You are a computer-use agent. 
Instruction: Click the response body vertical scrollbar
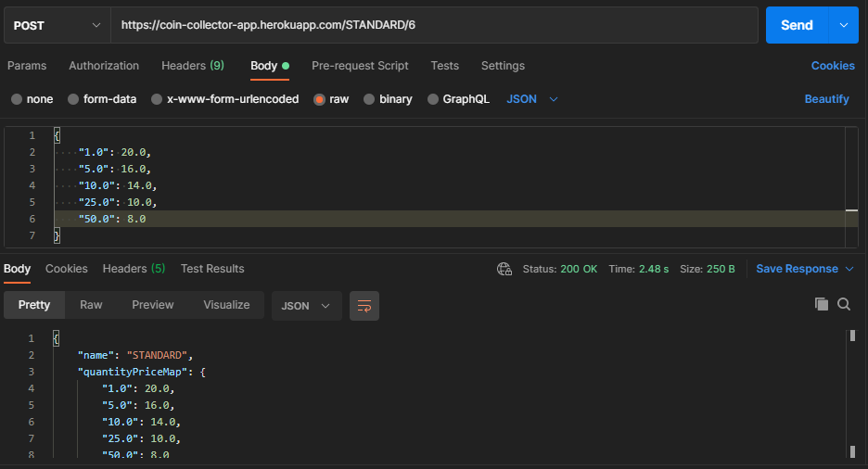click(x=852, y=393)
